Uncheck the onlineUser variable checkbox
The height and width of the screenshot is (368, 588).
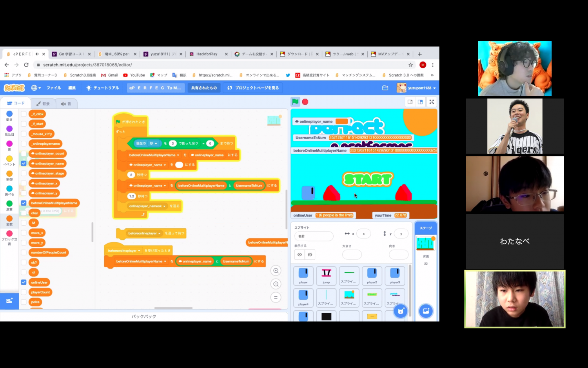point(24,282)
